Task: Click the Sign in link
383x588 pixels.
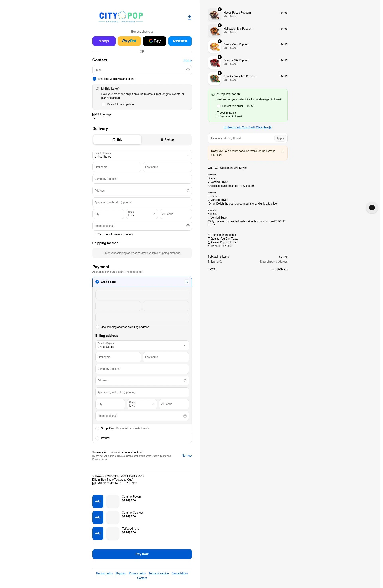Action: (x=188, y=60)
